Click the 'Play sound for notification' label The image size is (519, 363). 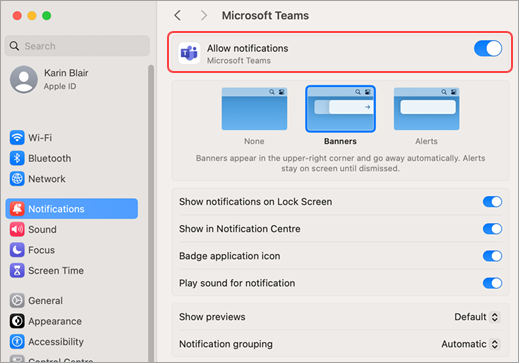pos(237,283)
